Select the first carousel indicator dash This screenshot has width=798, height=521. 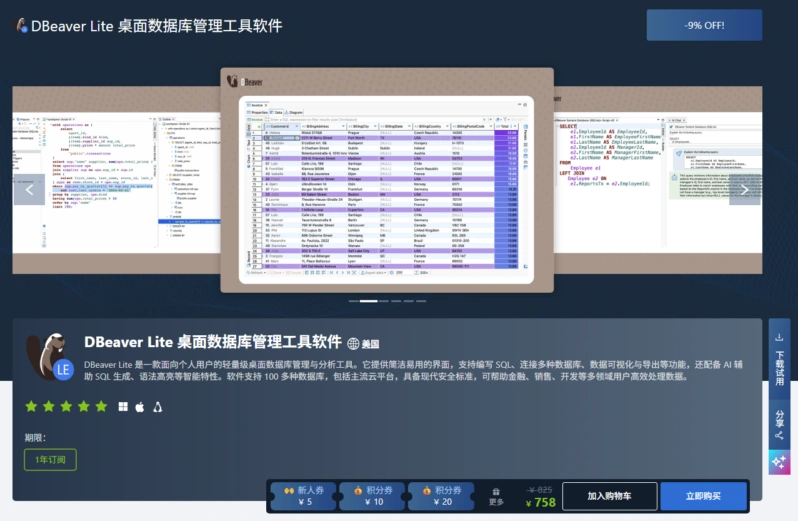353,301
